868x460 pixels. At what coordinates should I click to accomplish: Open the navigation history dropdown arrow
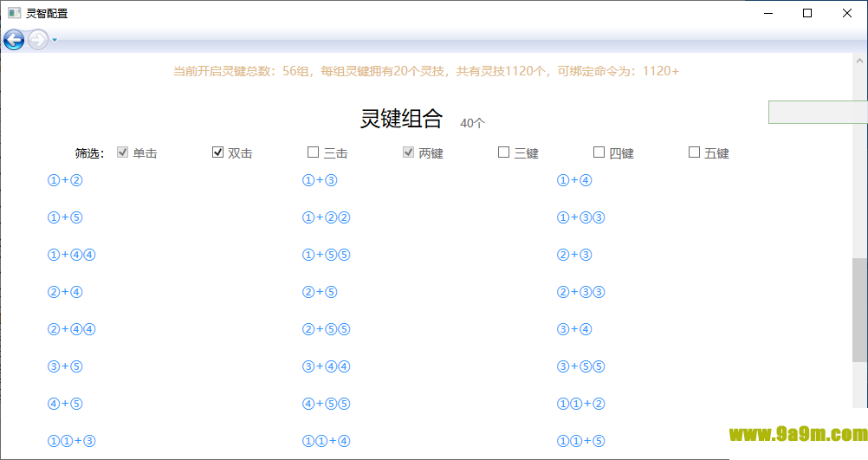55,40
